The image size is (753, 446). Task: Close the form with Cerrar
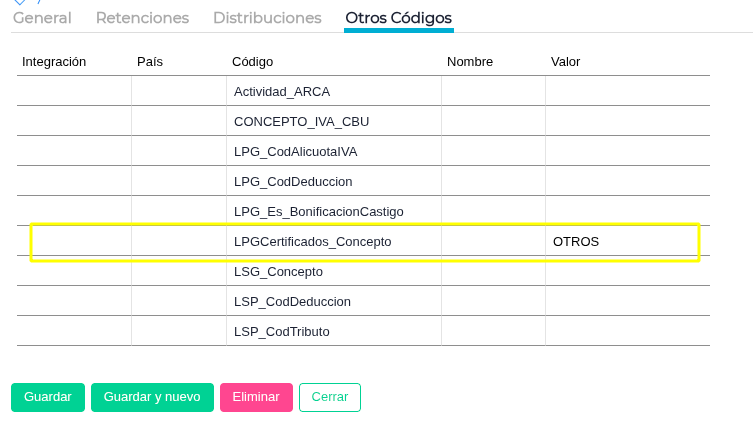[330, 397]
